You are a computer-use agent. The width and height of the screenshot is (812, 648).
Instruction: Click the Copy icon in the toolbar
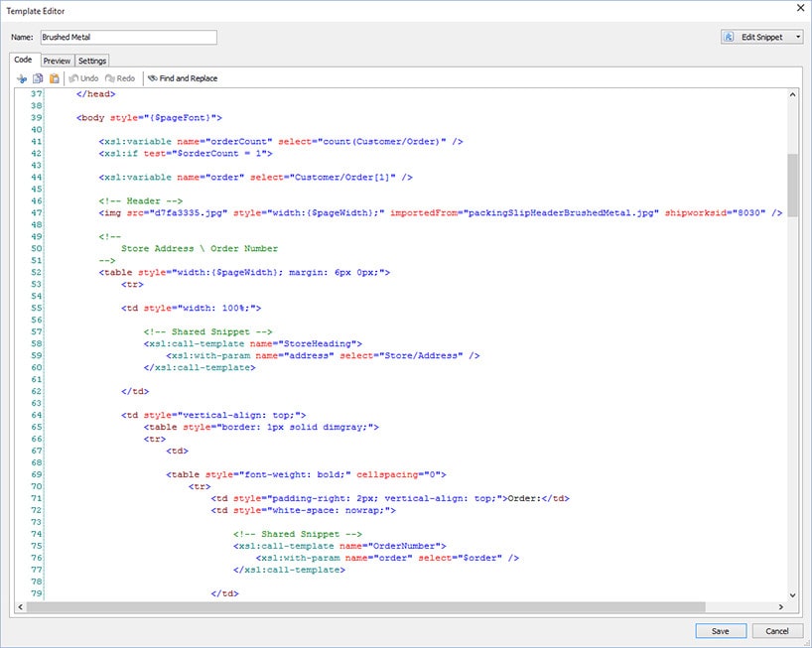click(x=38, y=78)
